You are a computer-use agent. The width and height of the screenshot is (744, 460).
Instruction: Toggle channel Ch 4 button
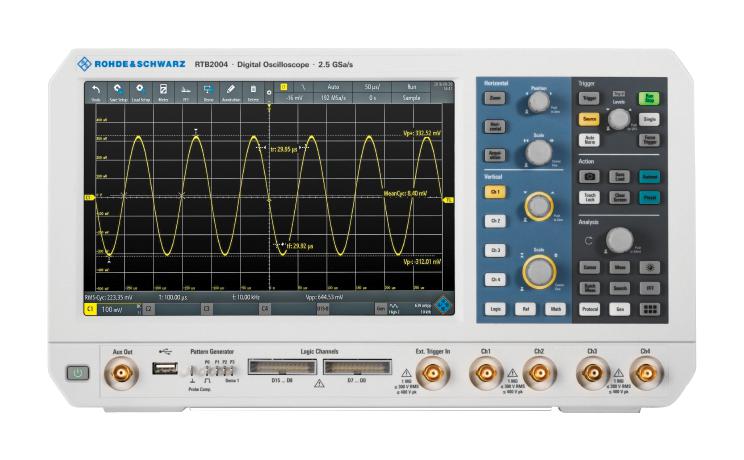point(495,279)
